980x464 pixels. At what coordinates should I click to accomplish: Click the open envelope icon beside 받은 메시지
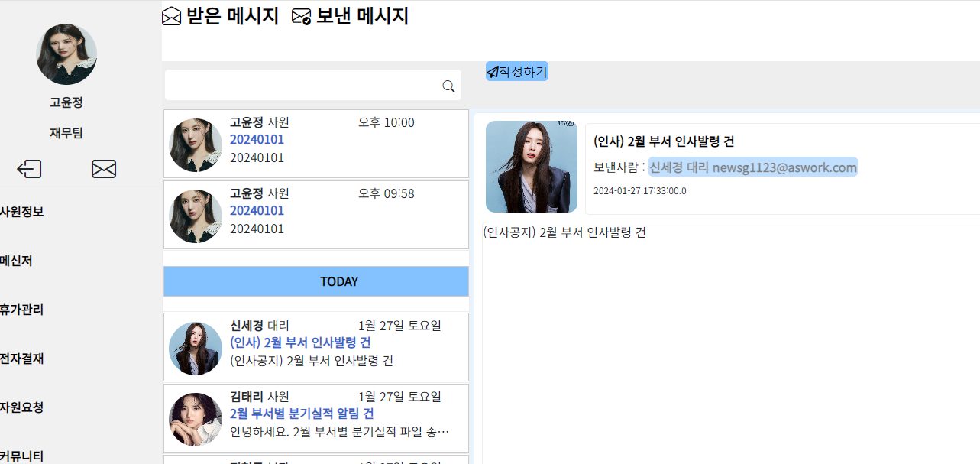[x=173, y=17]
